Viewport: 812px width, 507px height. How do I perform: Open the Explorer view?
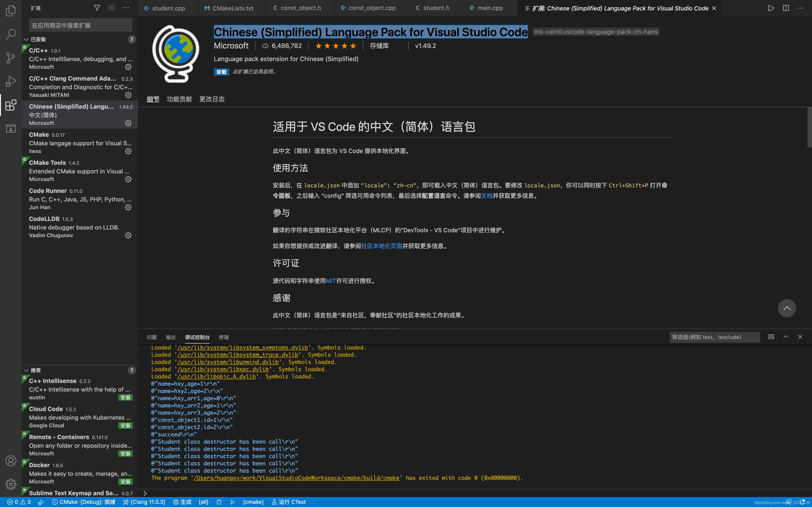coord(10,10)
